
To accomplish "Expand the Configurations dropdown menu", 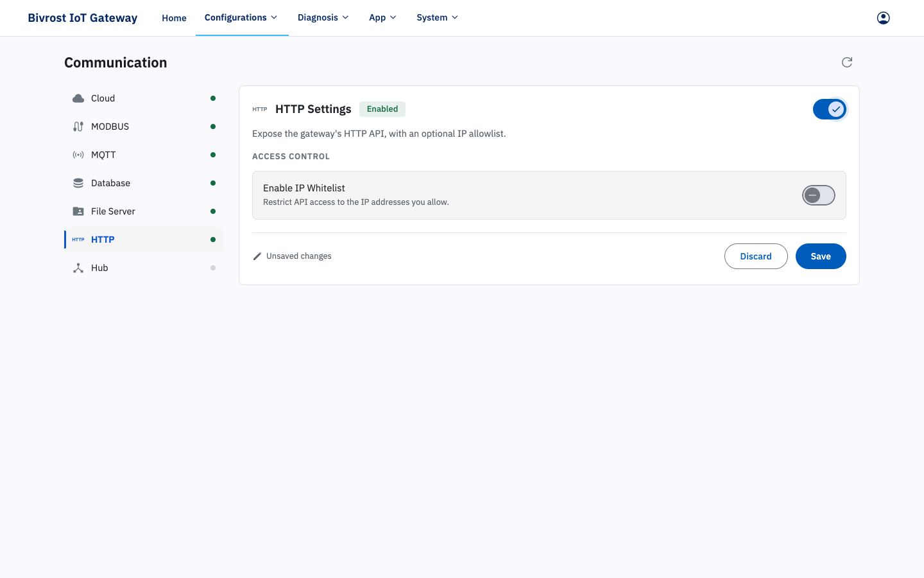I will (x=241, y=18).
